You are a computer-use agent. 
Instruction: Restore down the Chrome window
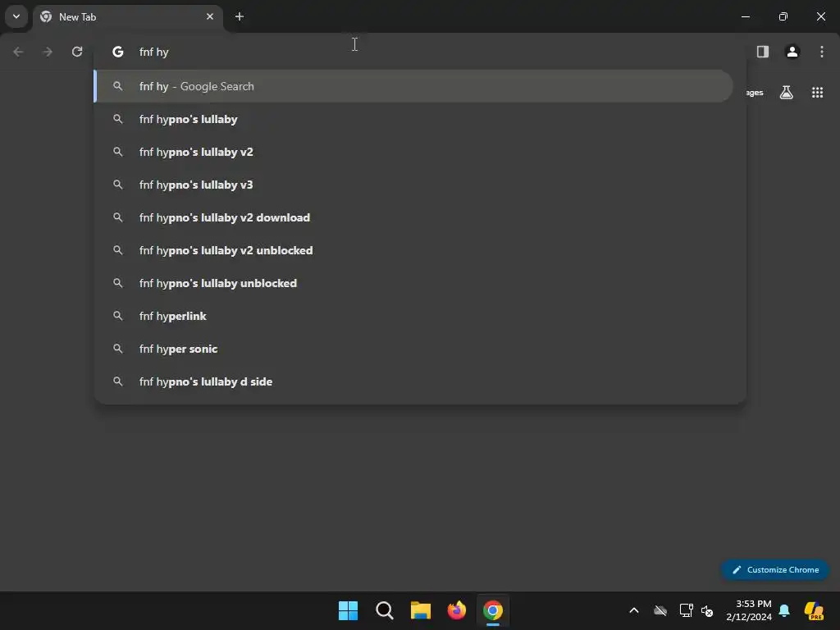tap(783, 16)
